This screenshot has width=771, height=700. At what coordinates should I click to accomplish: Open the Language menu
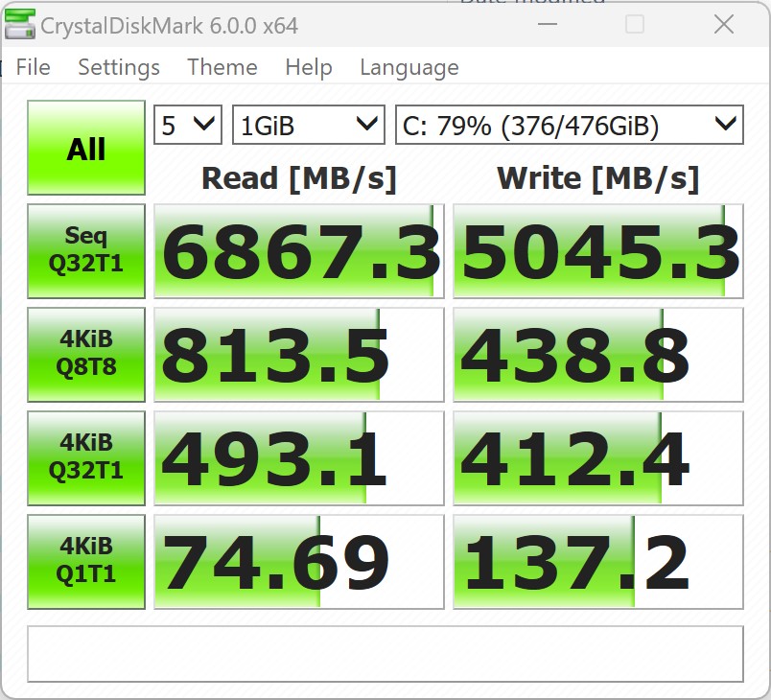[x=409, y=67]
